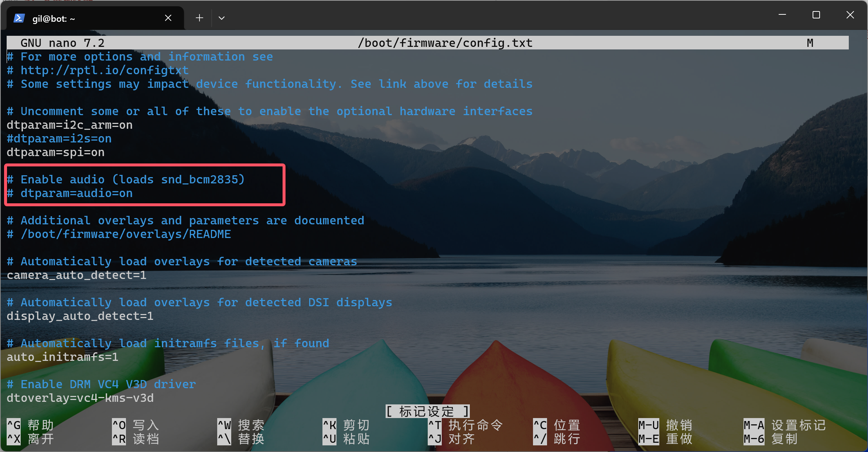Click the M-A set mark shortcut
This screenshot has height=452, width=868.
(785, 425)
